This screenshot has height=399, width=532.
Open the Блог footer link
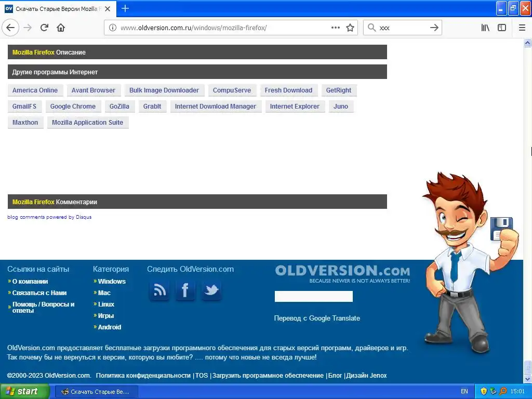click(335, 375)
